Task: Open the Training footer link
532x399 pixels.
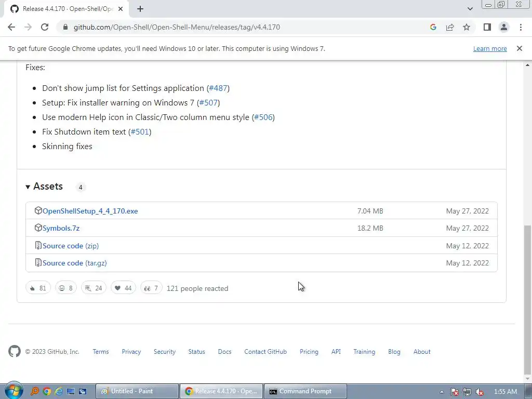Action: pos(364,352)
